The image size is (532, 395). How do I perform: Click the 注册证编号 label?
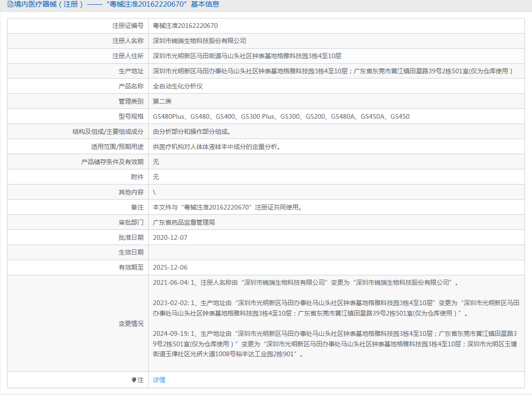[x=128, y=26]
